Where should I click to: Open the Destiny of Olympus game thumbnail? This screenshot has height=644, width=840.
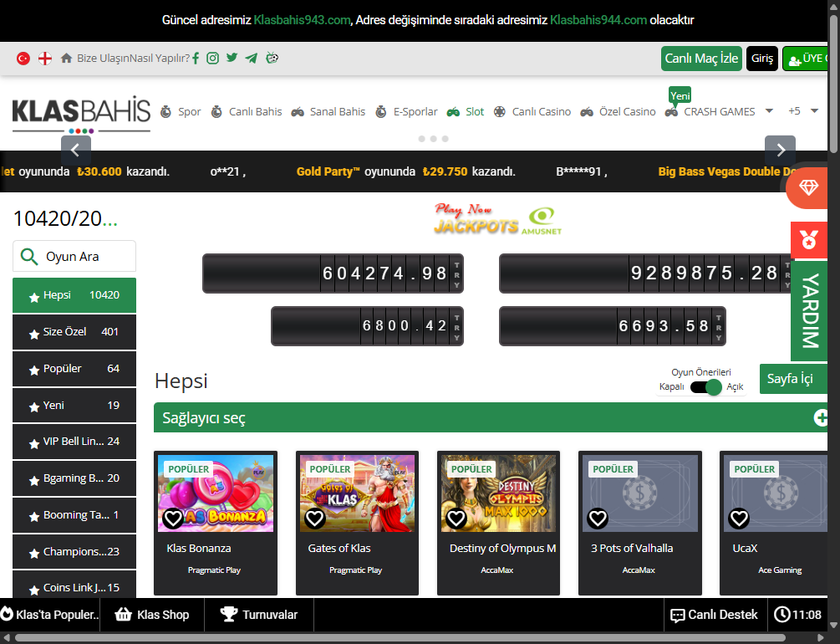(499, 493)
